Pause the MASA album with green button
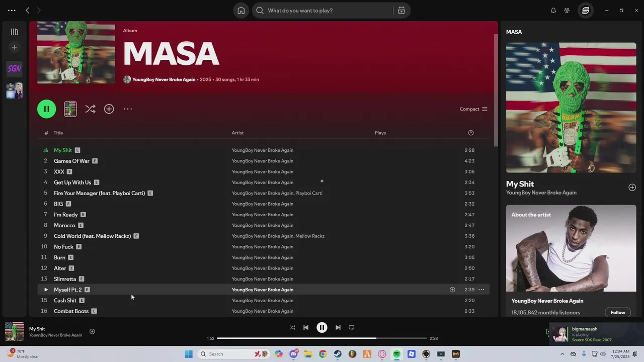This screenshot has width=644, height=362. coord(46,109)
